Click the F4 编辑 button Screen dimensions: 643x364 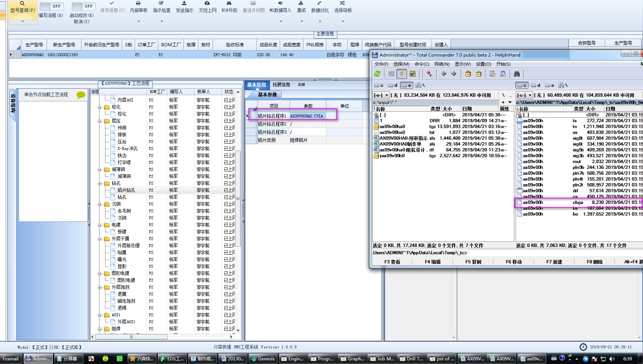pos(433,262)
